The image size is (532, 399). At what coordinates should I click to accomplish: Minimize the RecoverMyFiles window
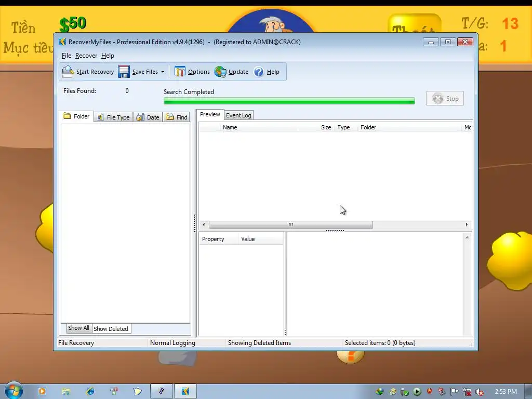tap(431, 42)
